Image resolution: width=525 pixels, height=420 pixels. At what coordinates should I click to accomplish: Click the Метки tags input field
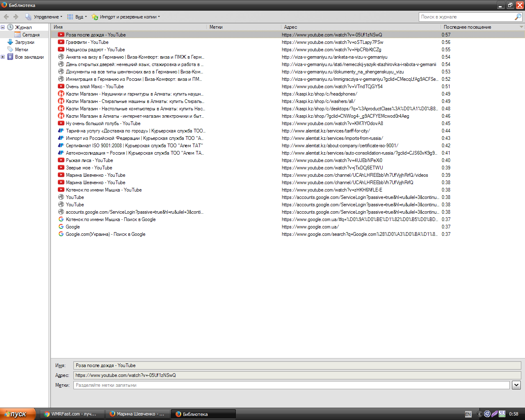coord(292,385)
